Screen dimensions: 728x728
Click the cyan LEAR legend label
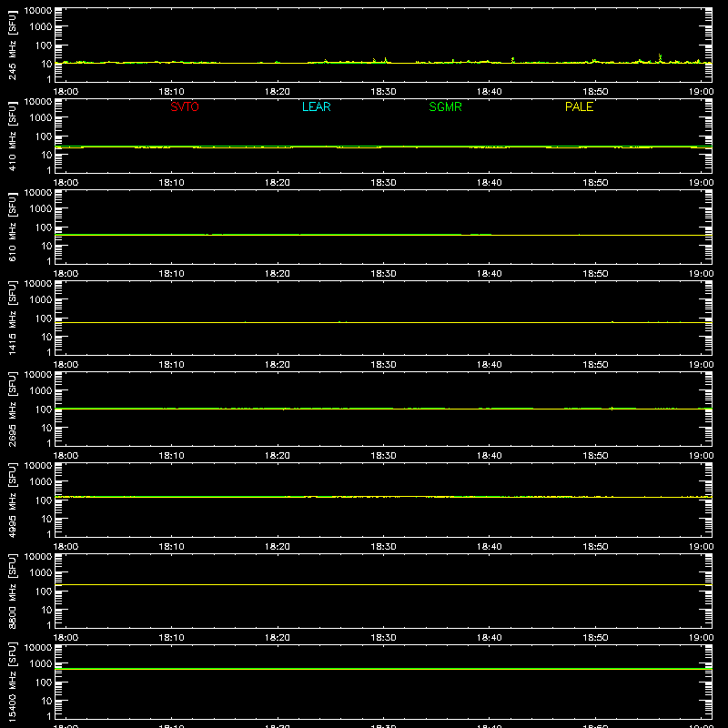316,106
